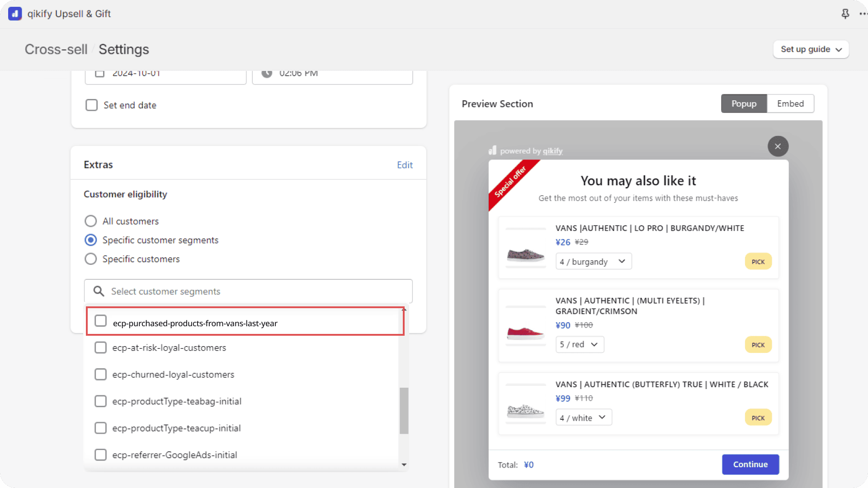
Task: Click the burgundy Vans shoe thumbnail
Action: 525,255
